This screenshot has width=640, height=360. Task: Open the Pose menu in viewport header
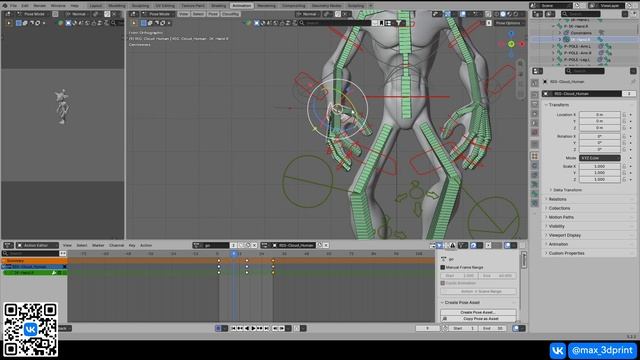[213, 14]
